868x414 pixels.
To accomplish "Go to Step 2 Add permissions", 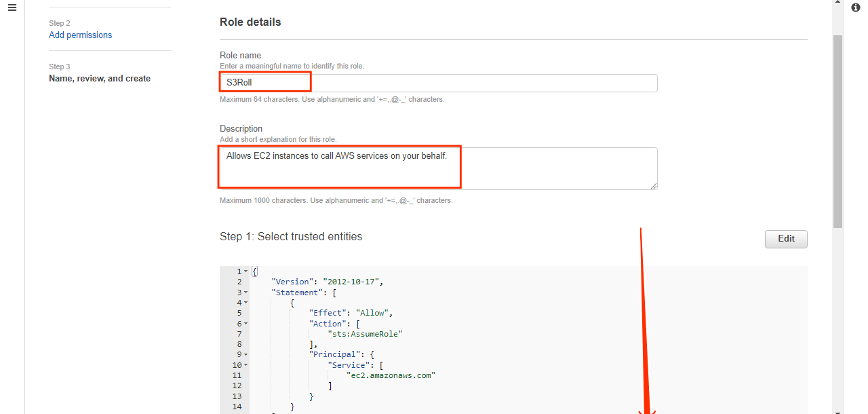I will (x=80, y=35).
